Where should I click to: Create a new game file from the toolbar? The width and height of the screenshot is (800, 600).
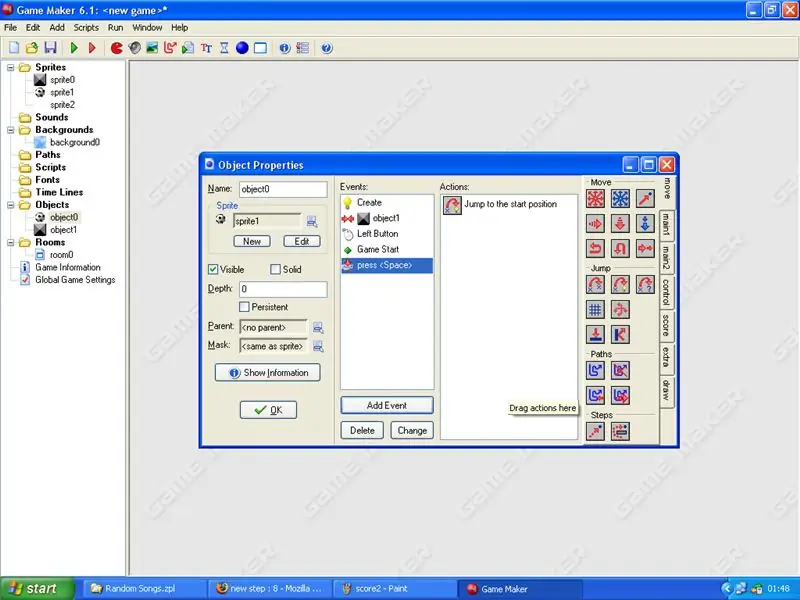tap(14, 48)
